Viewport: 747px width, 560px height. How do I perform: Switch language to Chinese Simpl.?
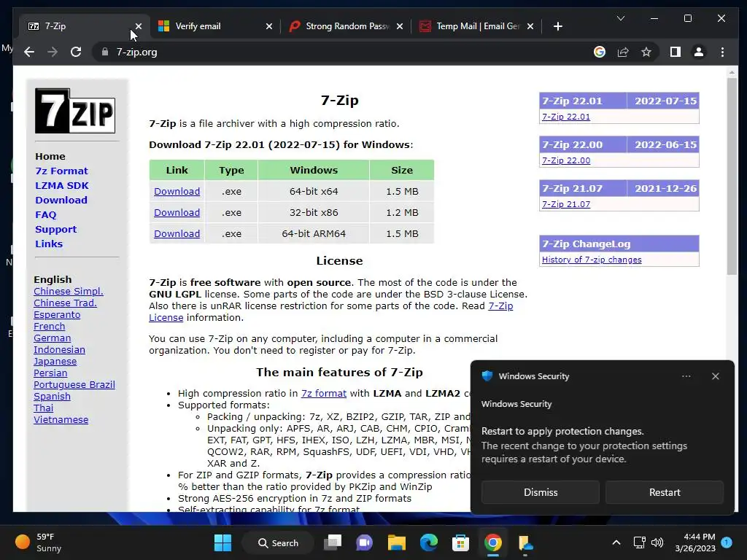68,292
